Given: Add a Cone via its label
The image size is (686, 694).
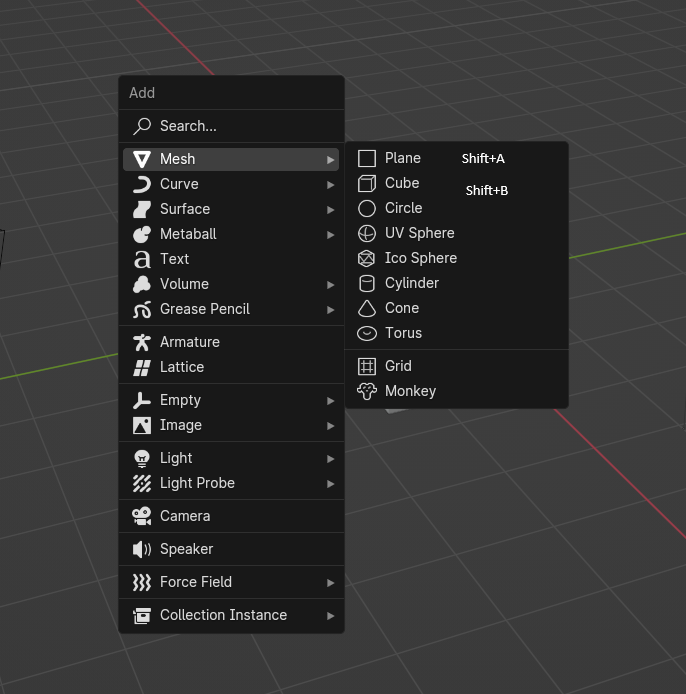Looking at the screenshot, I should pos(402,308).
